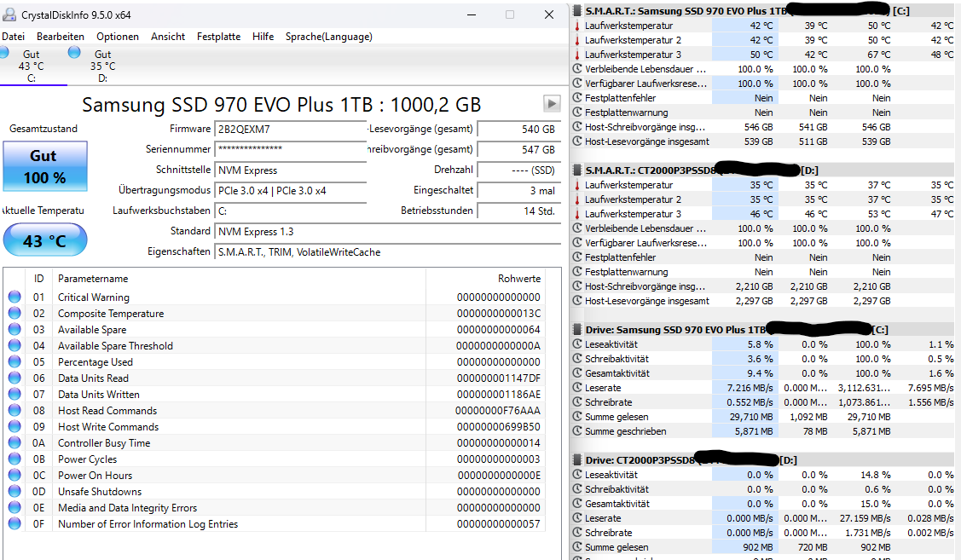Click the ID column header
Screen dimensions: 961x560
click(38, 279)
